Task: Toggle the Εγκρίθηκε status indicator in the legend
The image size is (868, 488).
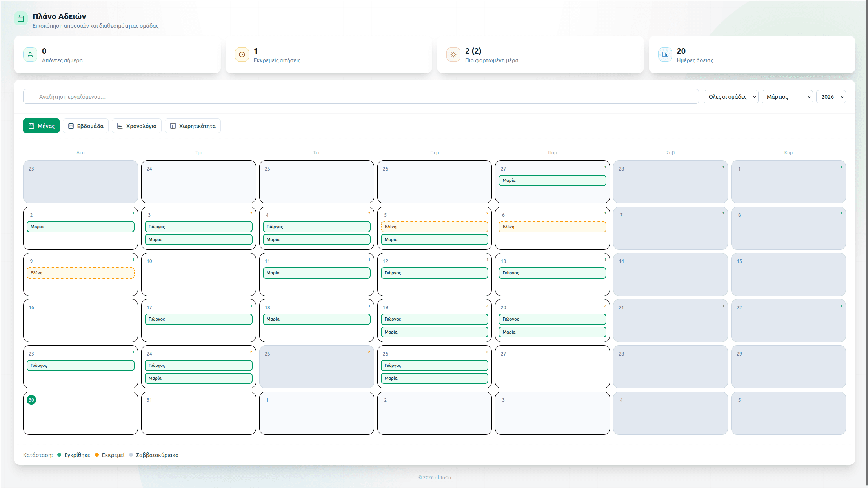Action: click(x=59, y=455)
